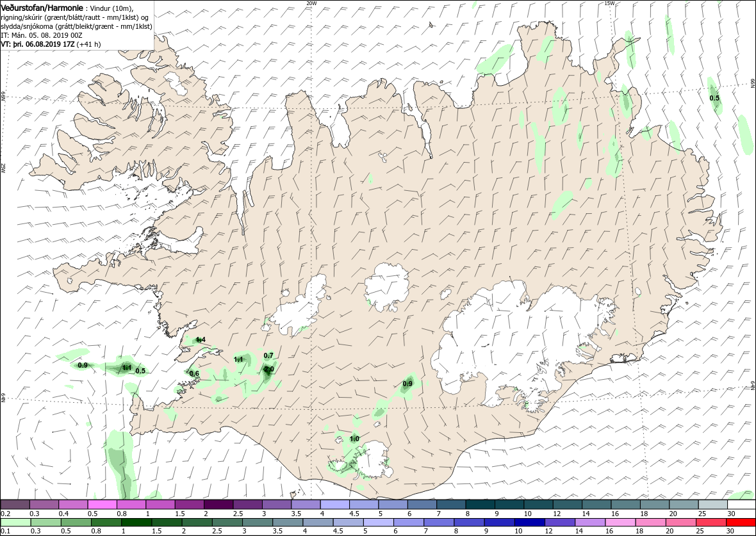Viewport: 756px width, 536px height.
Task: Click the 20W longitude label
Action: point(311,3)
